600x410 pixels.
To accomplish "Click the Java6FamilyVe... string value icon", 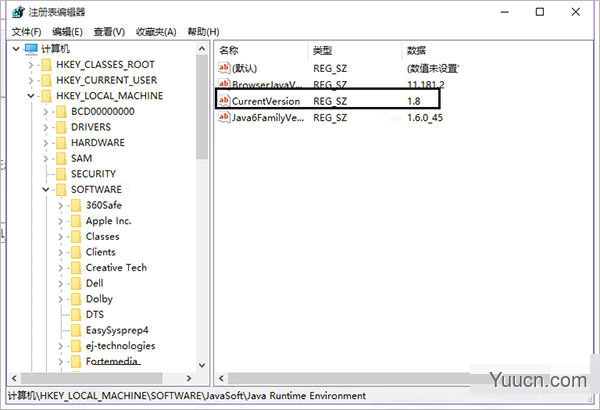I will click(x=224, y=118).
